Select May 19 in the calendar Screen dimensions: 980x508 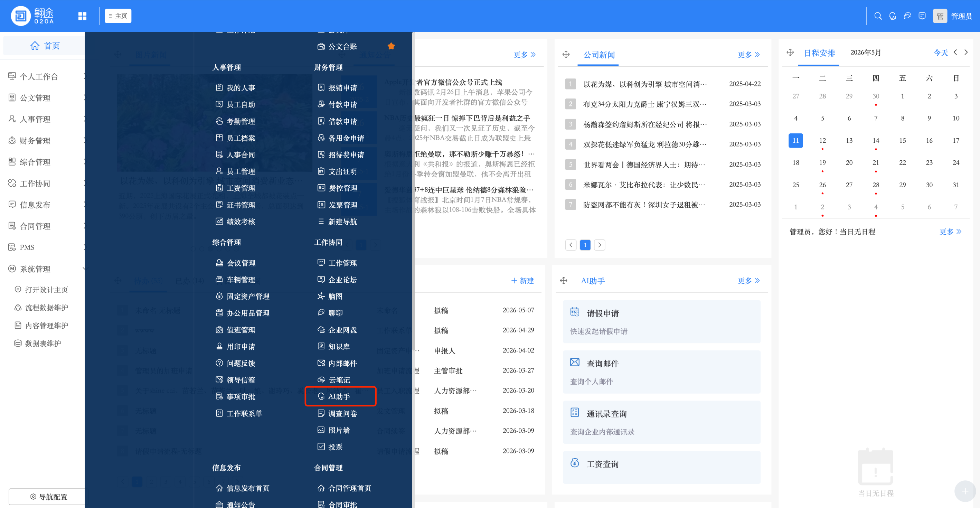pyautogui.click(x=822, y=162)
